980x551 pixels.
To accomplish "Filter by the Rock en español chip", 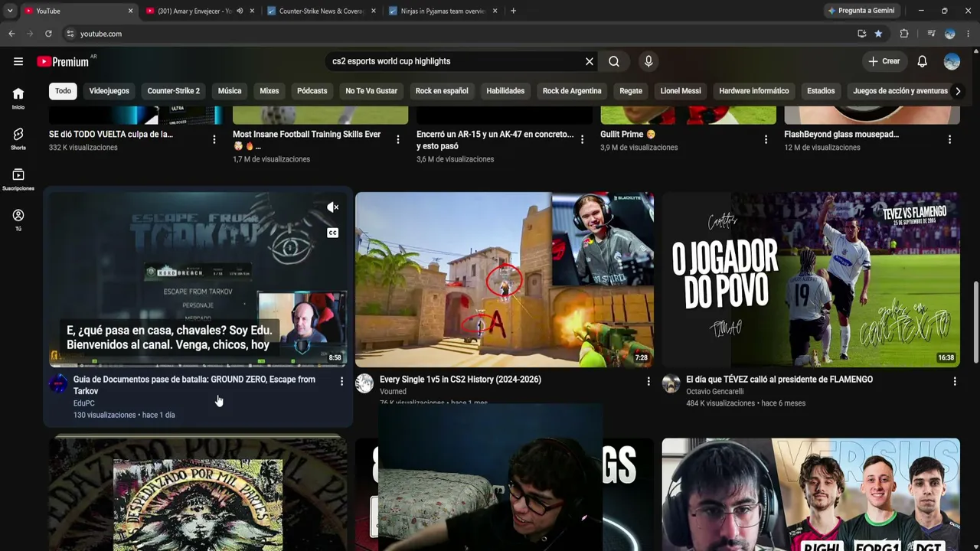I will [x=442, y=91].
